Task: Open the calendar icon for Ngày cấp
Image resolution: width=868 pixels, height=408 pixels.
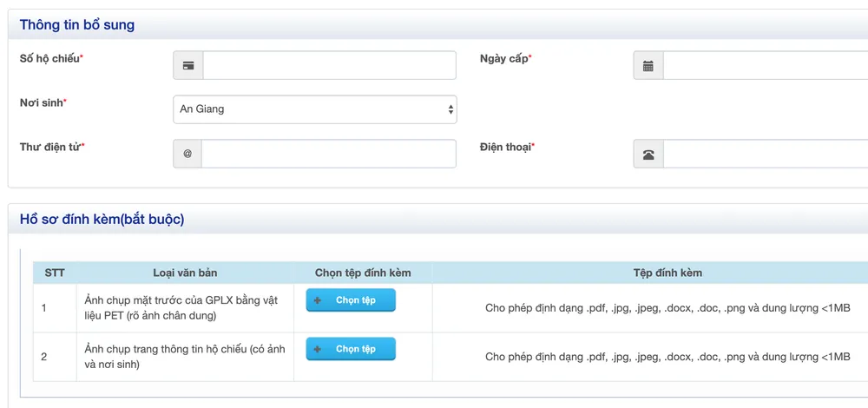Action: tap(648, 65)
